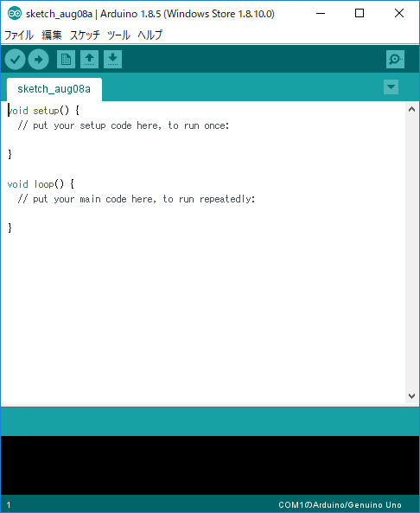Open the 編集 menu
The image size is (420, 513).
[x=52, y=35]
